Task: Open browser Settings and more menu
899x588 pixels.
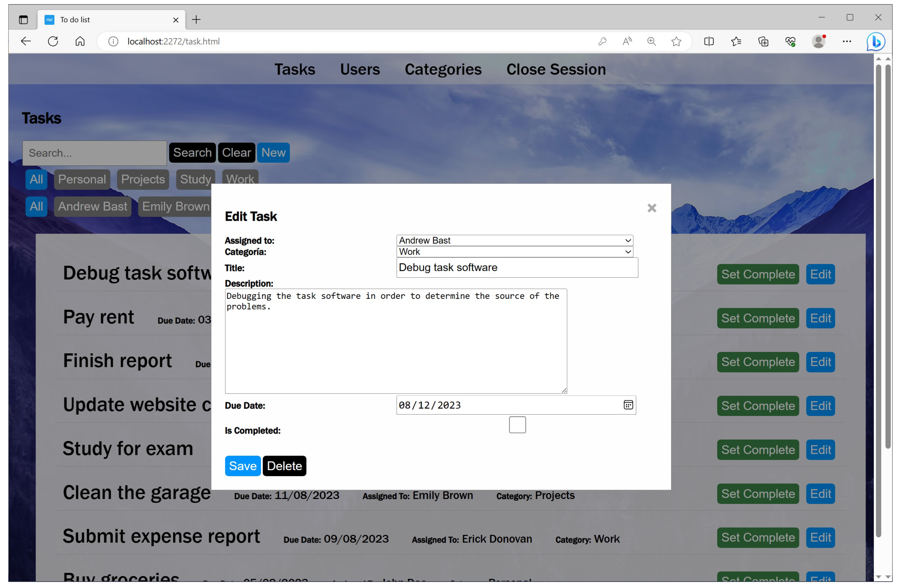Action: [x=847, y=41]
